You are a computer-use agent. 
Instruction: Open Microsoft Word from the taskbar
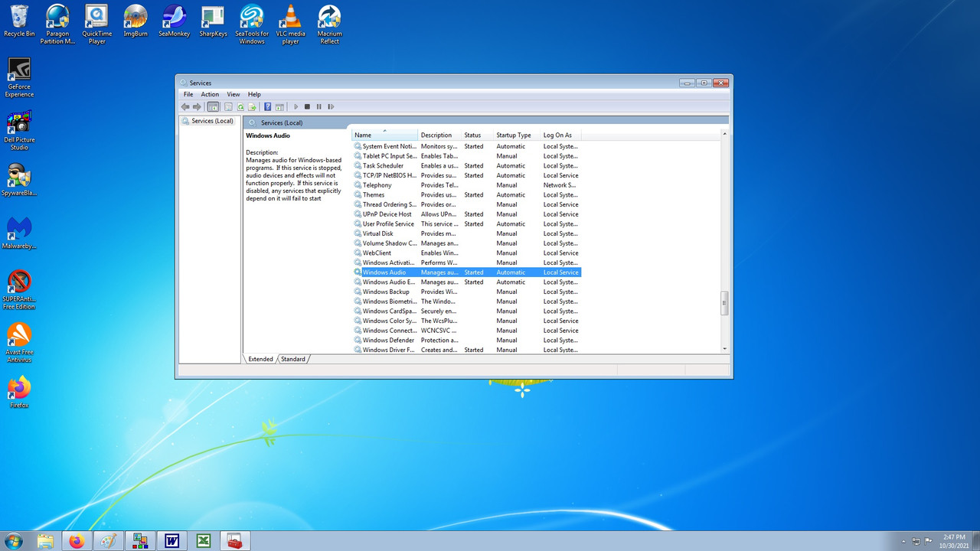click(x=171, y=541)
